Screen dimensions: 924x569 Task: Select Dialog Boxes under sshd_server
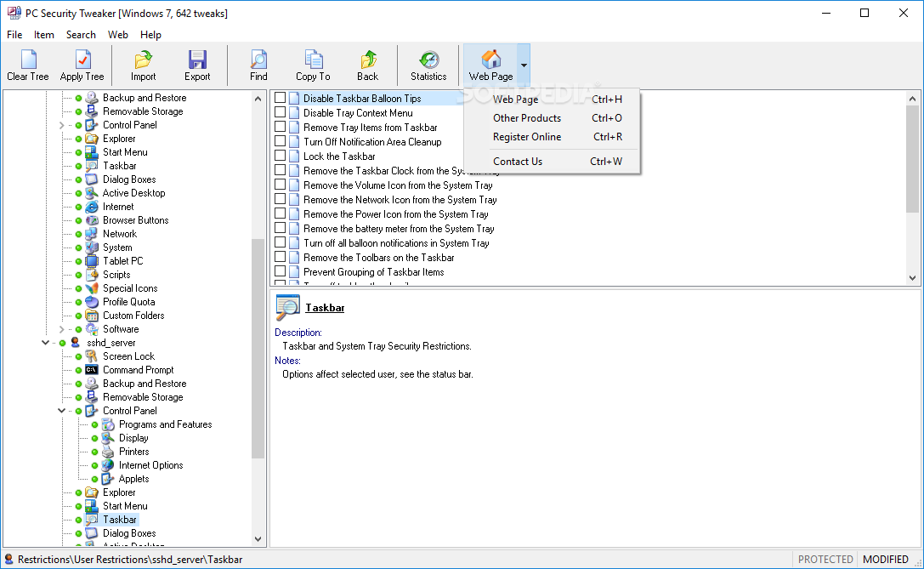pos(129,533)
